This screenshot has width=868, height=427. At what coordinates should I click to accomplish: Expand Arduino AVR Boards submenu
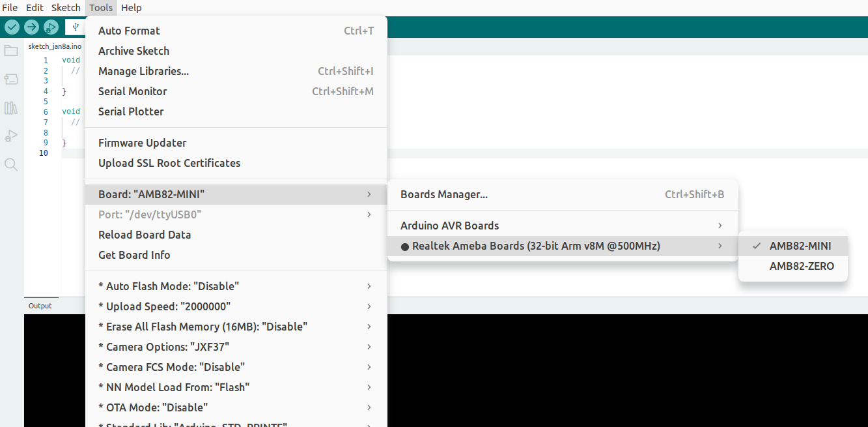click(563, 226)
